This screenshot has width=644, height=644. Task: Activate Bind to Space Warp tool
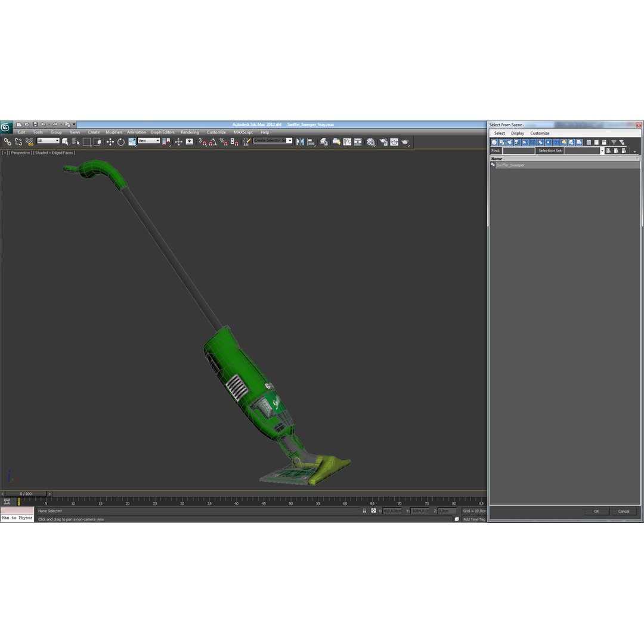[x=29, y=142]
